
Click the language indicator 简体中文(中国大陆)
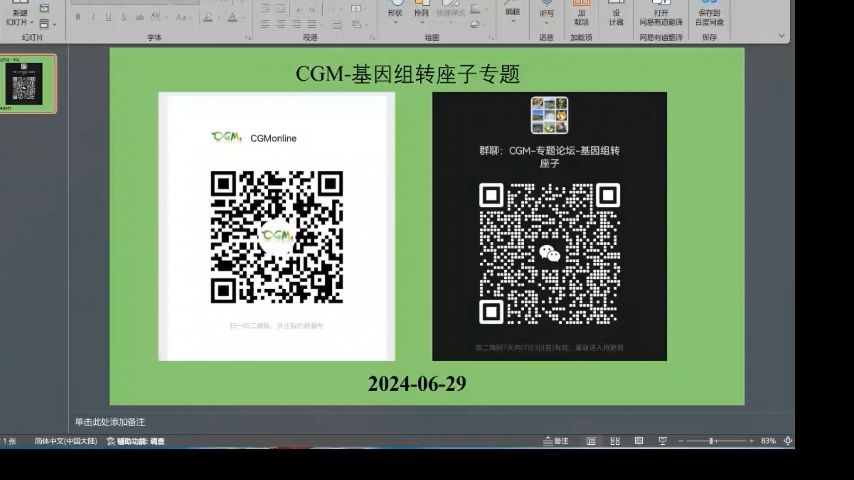tap(66, 441)
